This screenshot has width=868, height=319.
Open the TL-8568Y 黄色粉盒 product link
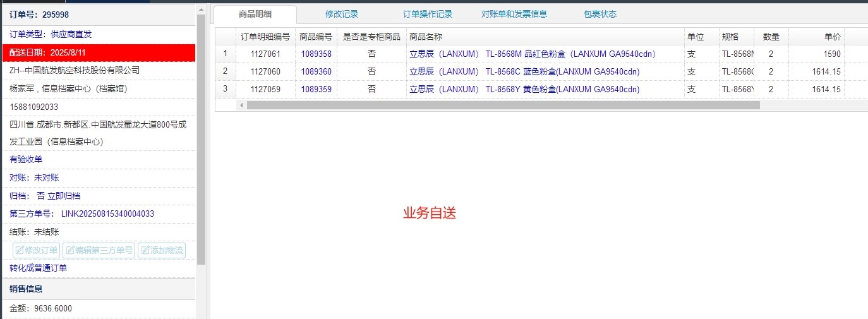pos(524,90)
